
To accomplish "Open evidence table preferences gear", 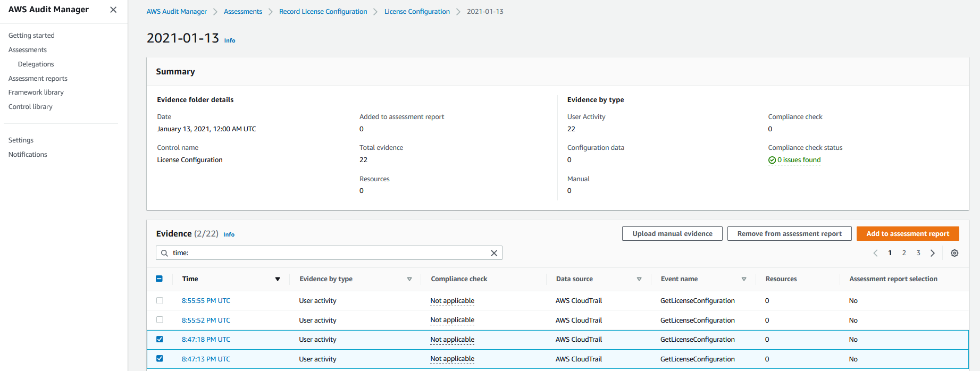I will point(954,253).
